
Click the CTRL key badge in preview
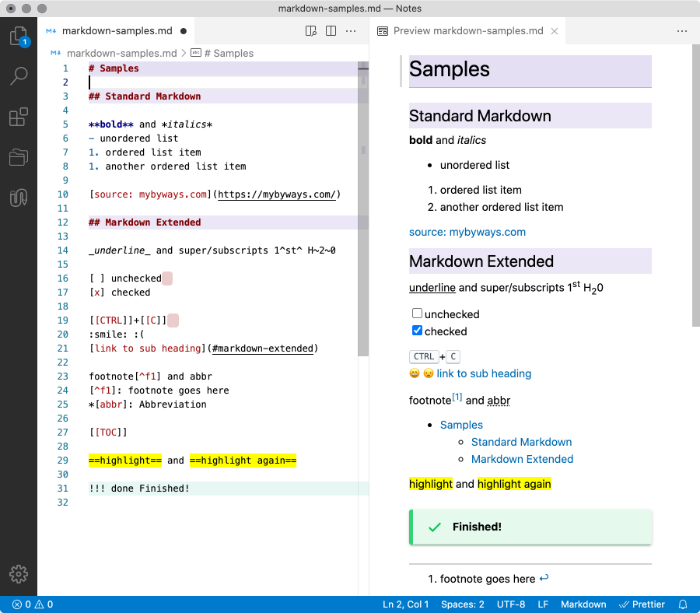click(424, 357)
